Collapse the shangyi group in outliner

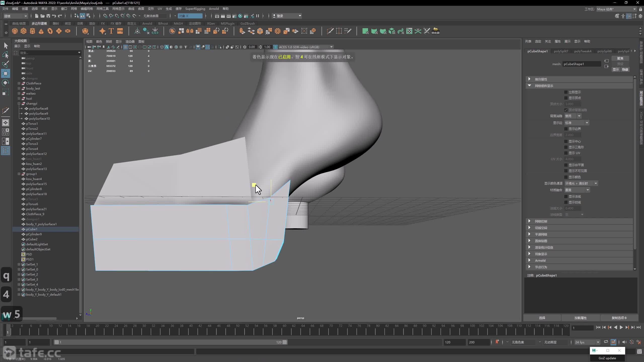[19, 104]
